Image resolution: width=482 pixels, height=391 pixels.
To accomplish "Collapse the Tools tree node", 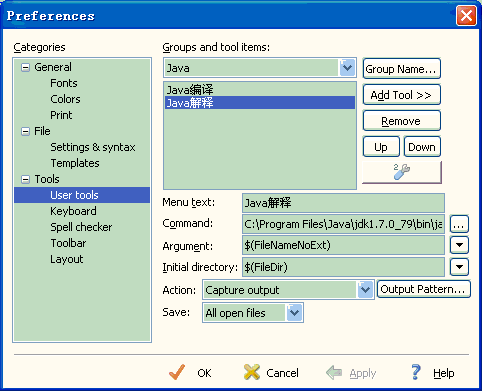I will click(x=25, y=179).
